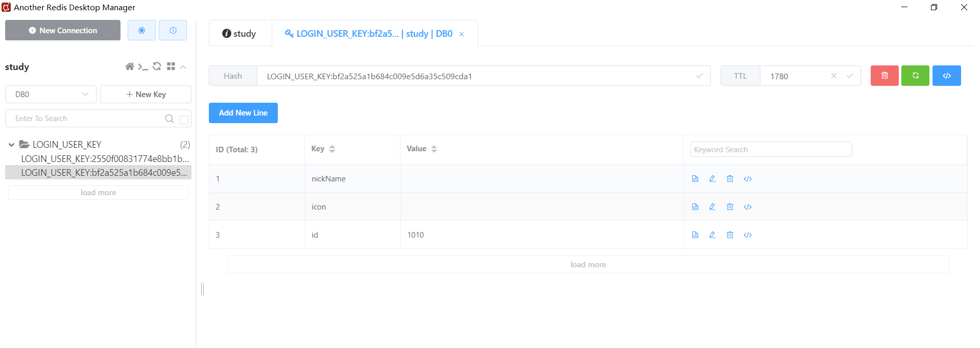Edit the icon row
The width and height of the screenshot is (980, 348).
(x=712, y=207)
